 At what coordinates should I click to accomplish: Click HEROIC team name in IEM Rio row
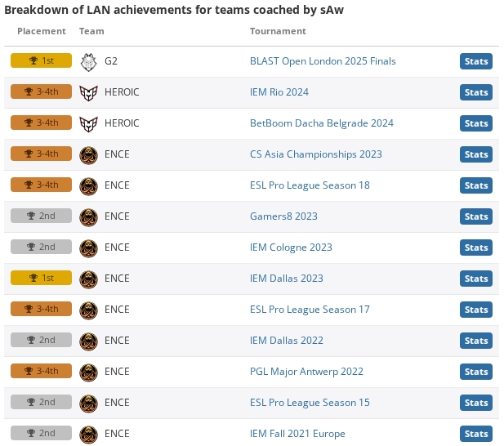[122, 92]
